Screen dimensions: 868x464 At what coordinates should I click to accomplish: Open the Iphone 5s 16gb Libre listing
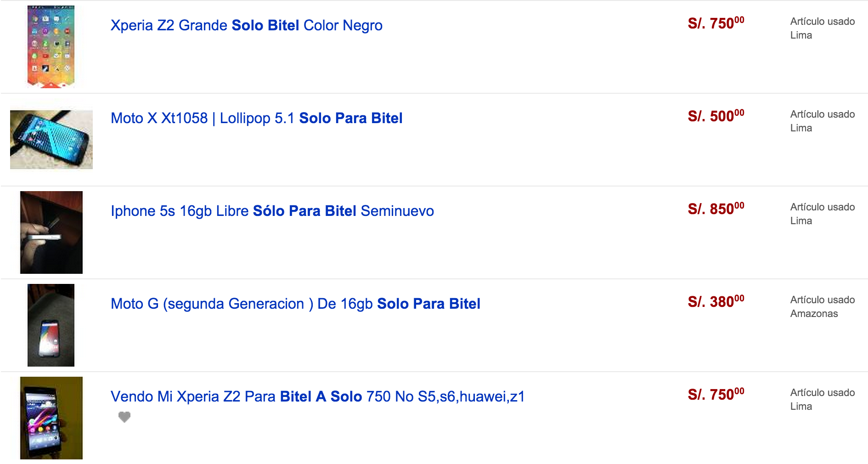272,211
